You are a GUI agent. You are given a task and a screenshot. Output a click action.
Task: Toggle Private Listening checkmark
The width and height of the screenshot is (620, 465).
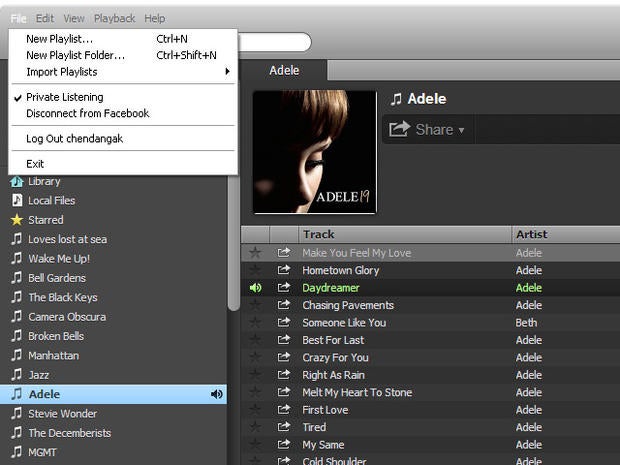click(x=123, y=97)
